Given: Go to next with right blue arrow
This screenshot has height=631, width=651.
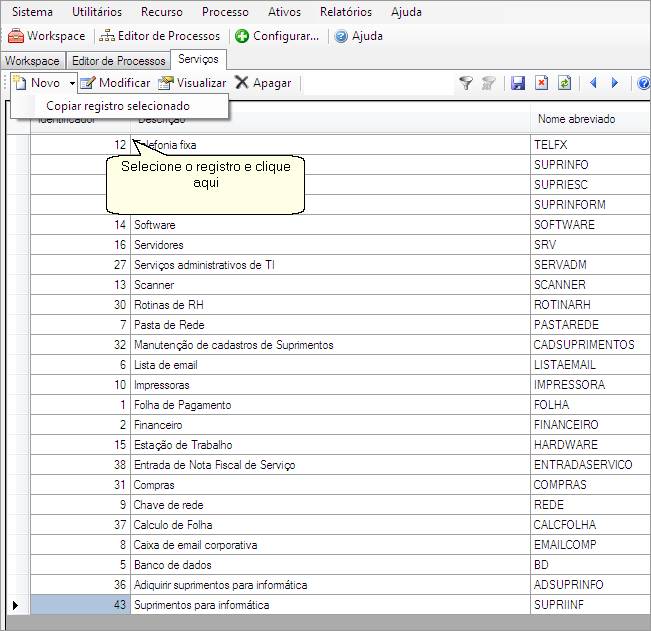Looking at the screenshot, I should pos(615,83).
